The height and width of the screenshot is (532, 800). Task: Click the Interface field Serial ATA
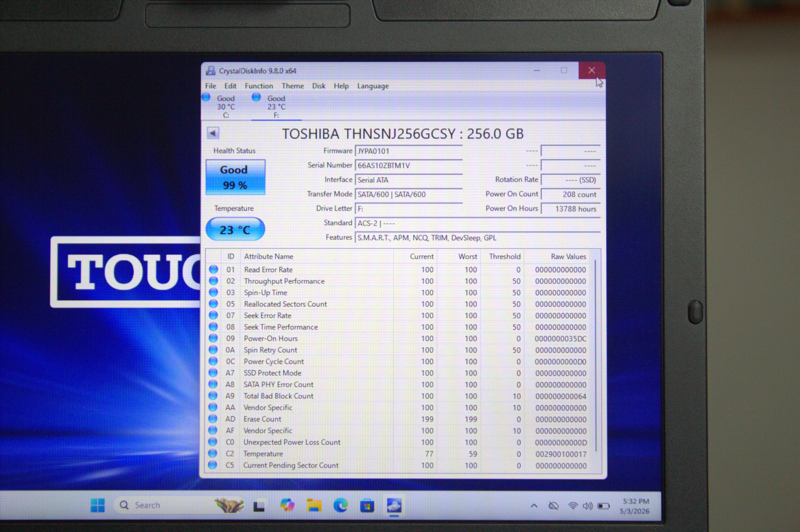(408, 180)
